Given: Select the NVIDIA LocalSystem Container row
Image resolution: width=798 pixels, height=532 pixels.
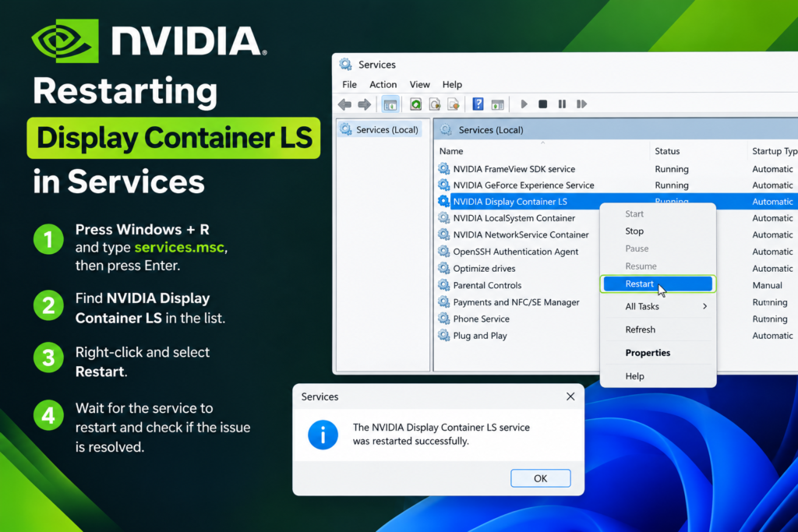Looking at the screenshot, I should (517, 218).
